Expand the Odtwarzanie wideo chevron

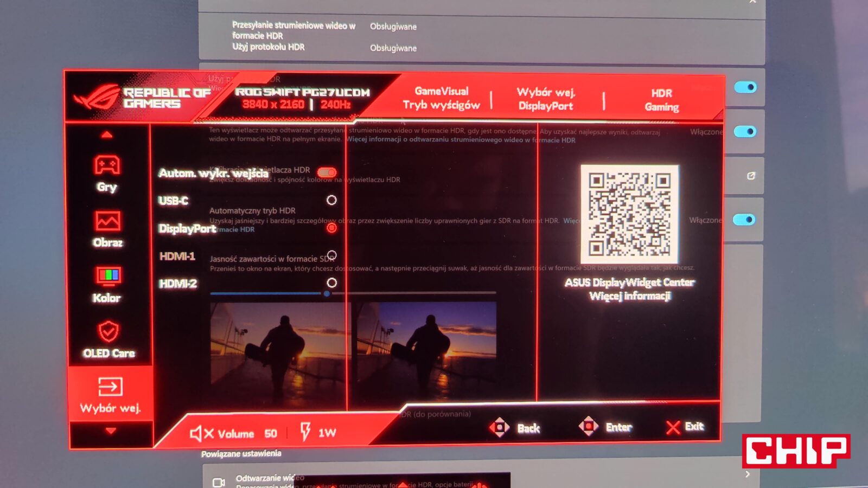(748, 474)
